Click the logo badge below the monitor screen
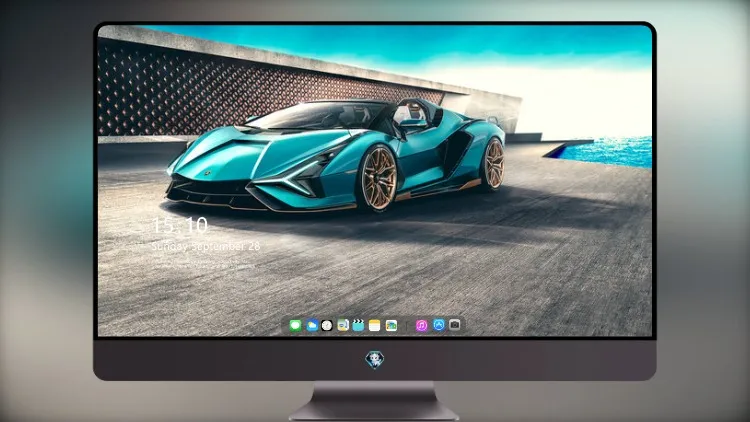 pyautogui.click(x=375, y=360)
